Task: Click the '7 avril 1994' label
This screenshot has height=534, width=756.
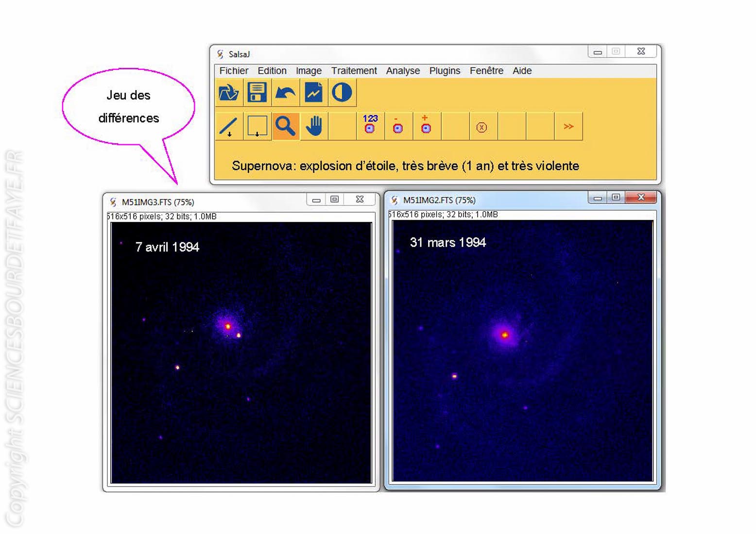Action: click(x=167, y=247)
